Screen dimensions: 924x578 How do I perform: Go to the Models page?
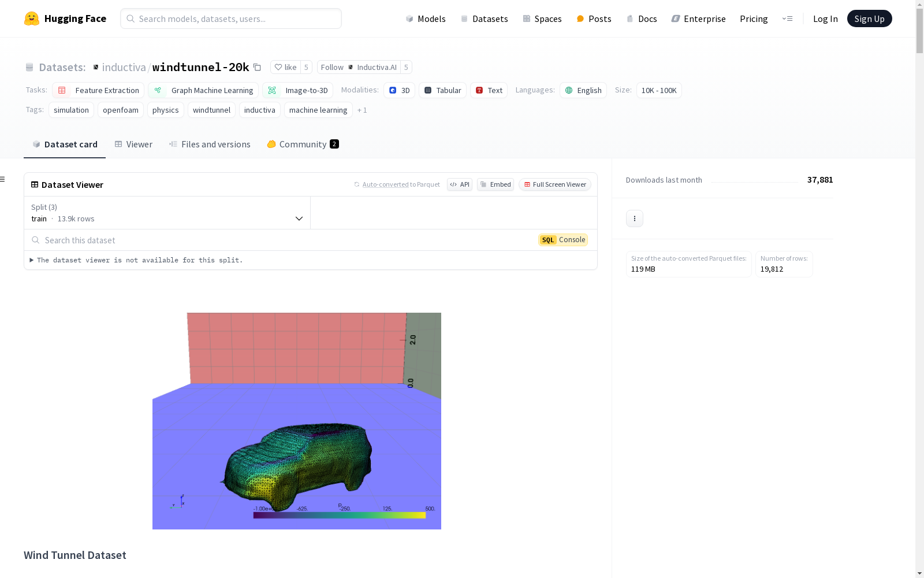click(x=426, y=18)
